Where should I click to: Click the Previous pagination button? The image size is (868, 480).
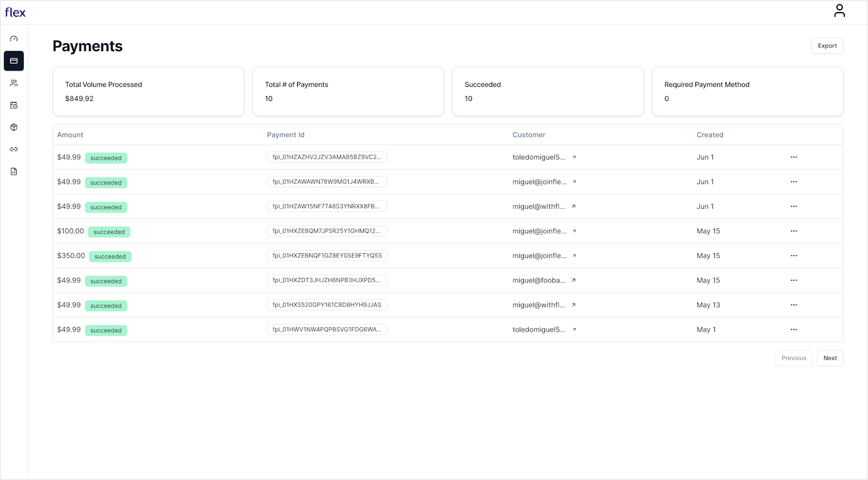(794, 358)
